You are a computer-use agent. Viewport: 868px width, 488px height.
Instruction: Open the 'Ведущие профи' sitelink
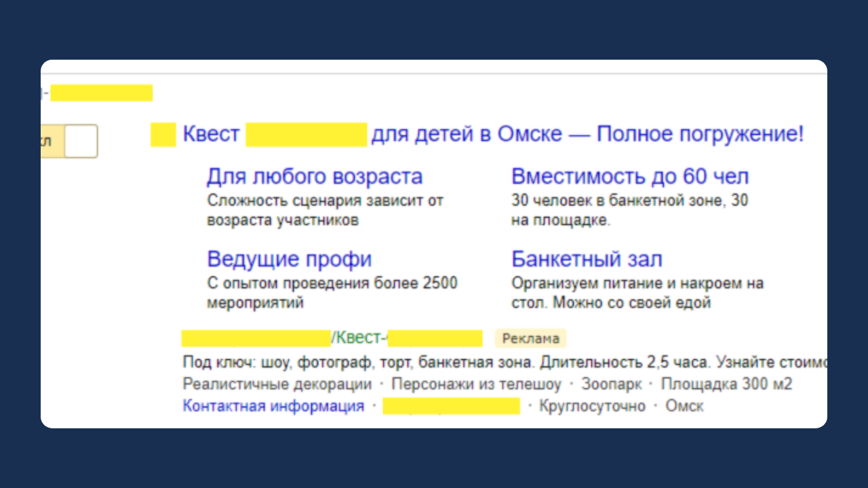tap(290, 260)
